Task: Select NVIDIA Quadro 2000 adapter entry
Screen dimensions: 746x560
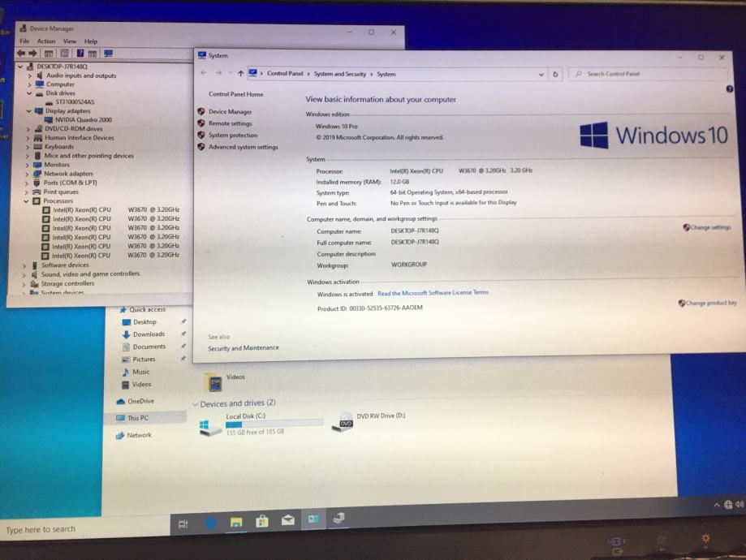Action: tap(84, 120)
